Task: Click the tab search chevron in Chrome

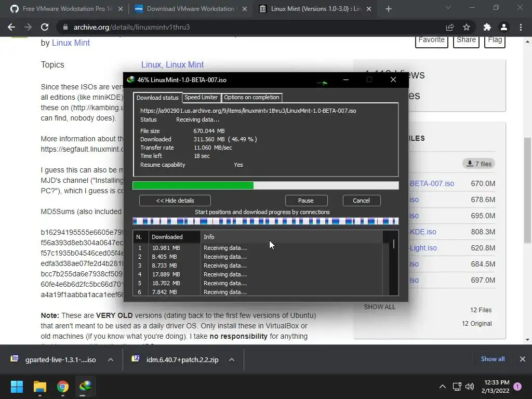Action: coord(448,7)
